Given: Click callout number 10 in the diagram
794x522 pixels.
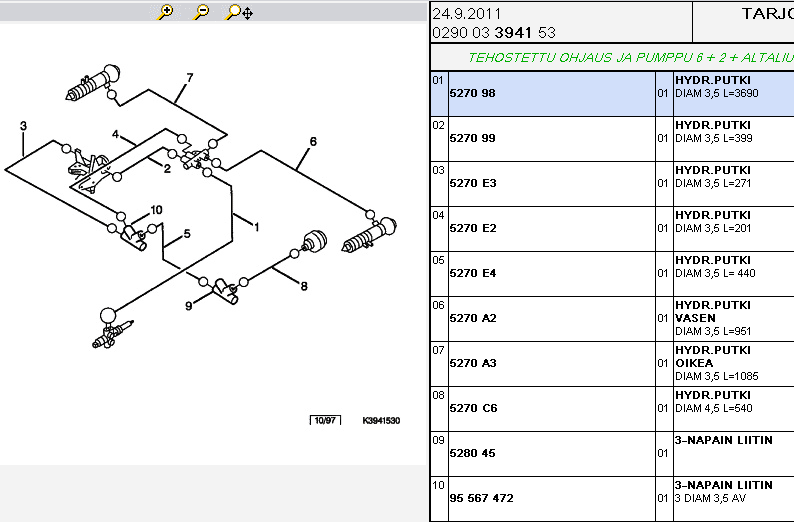Looking at the screenshot, I should point(156,210).
